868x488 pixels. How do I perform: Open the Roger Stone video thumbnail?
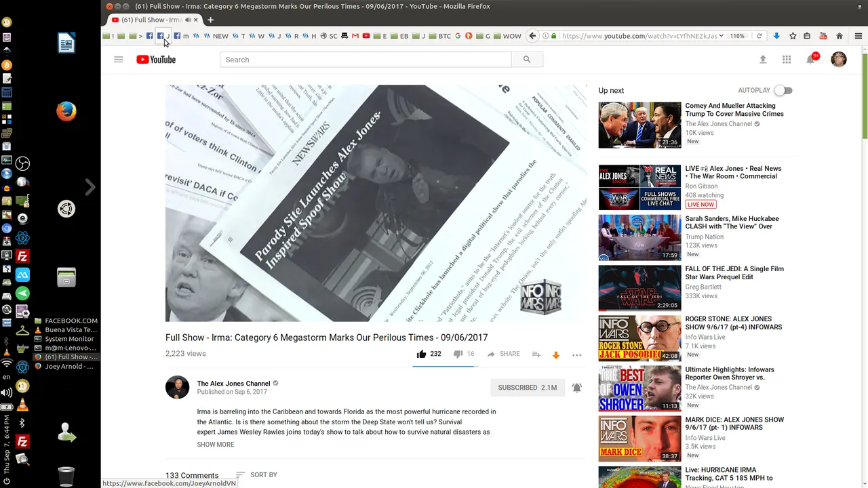(639, 338)
